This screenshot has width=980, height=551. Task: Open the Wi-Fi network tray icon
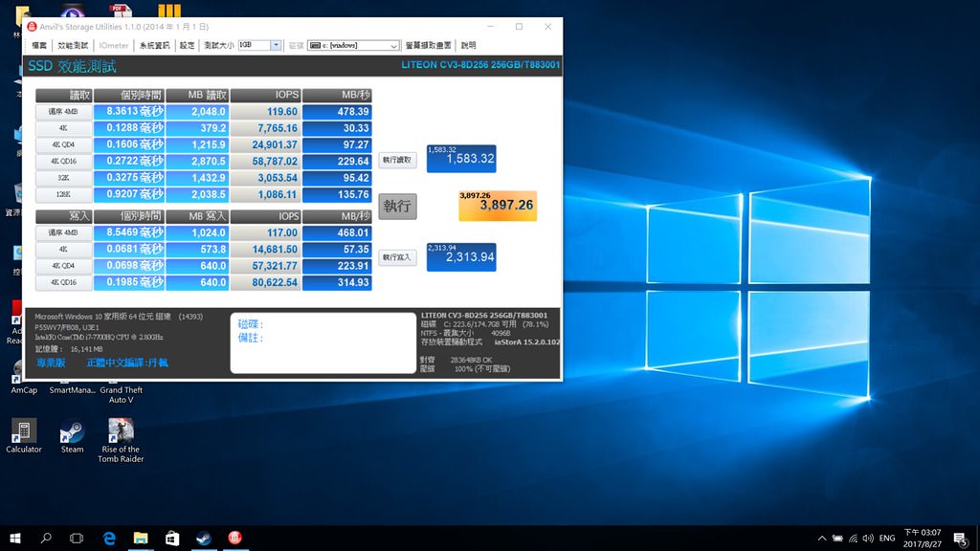[853, 538]
